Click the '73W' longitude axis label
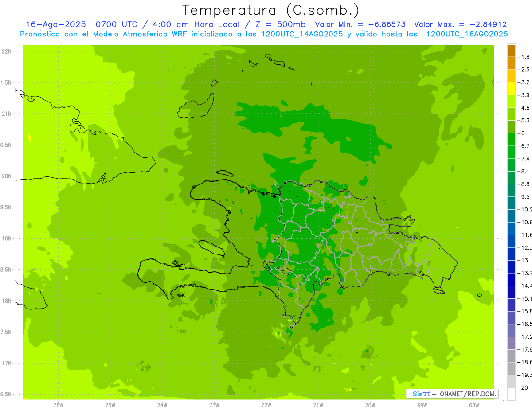532x411 pixels. click(x=214, y=405)
